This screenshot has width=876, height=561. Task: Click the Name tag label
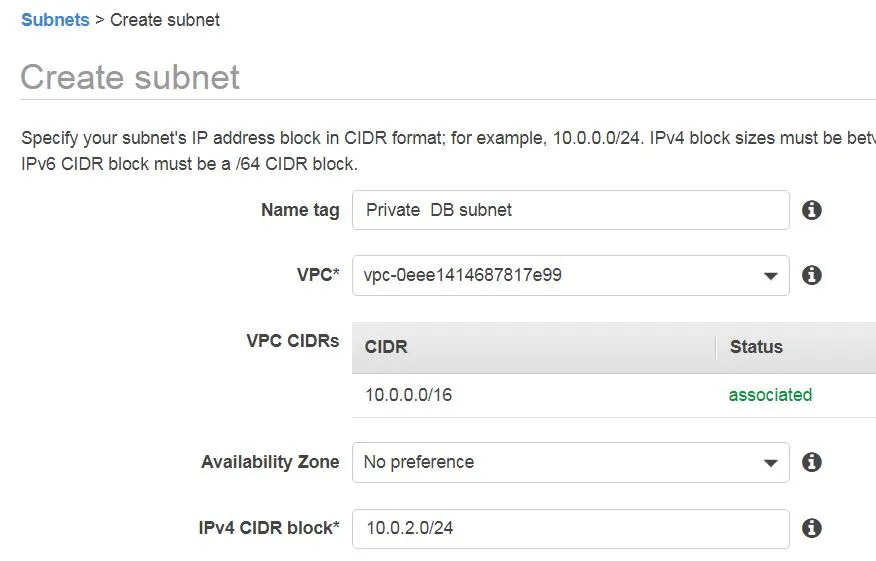click(x=300, y=210)
